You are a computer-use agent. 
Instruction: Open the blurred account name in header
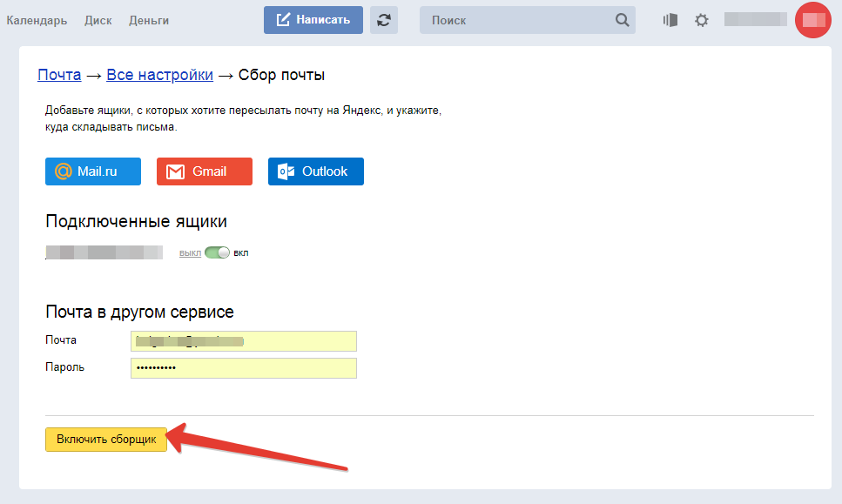(x=755, y=19)
